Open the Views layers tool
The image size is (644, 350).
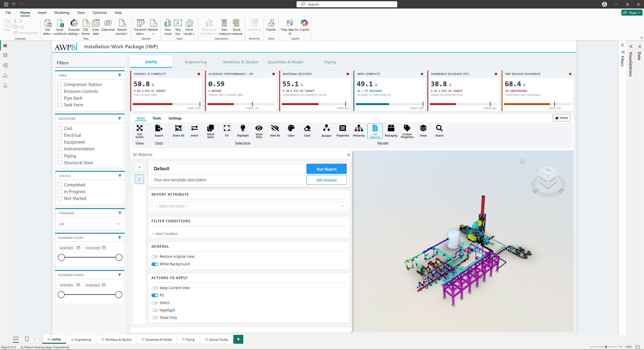click(x=423, y=131)
